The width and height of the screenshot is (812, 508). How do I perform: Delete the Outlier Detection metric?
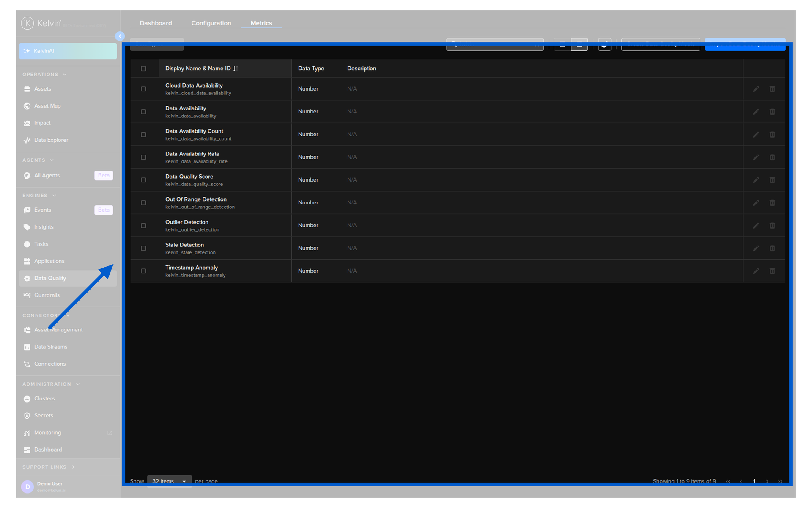772,226
